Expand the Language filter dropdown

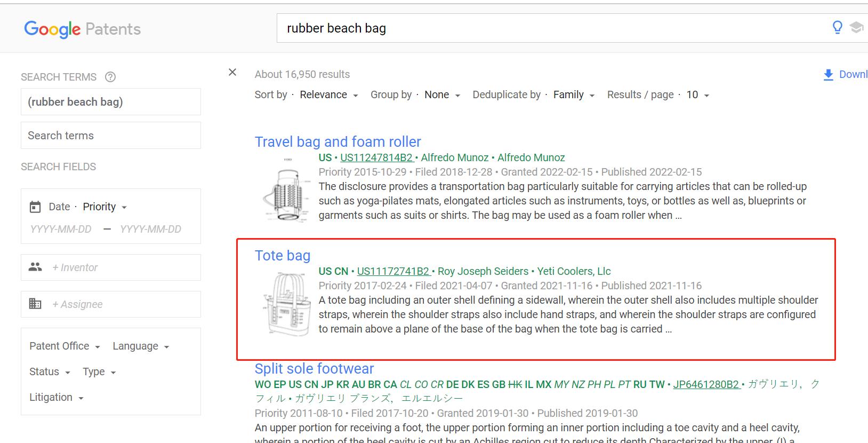141,346
